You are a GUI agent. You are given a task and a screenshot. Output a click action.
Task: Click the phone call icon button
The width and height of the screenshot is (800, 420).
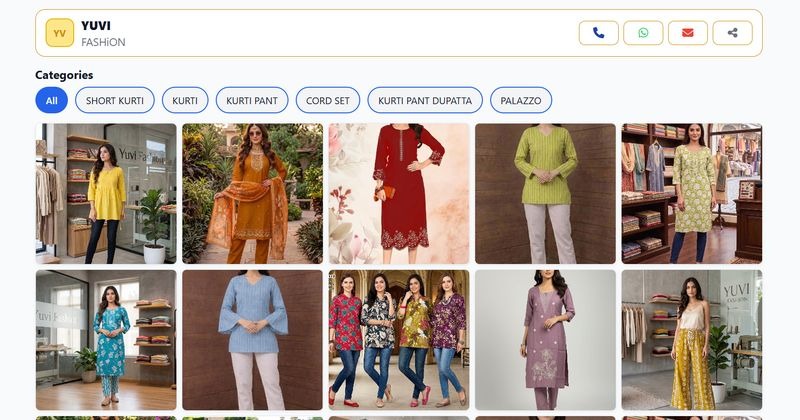(598, 33)
